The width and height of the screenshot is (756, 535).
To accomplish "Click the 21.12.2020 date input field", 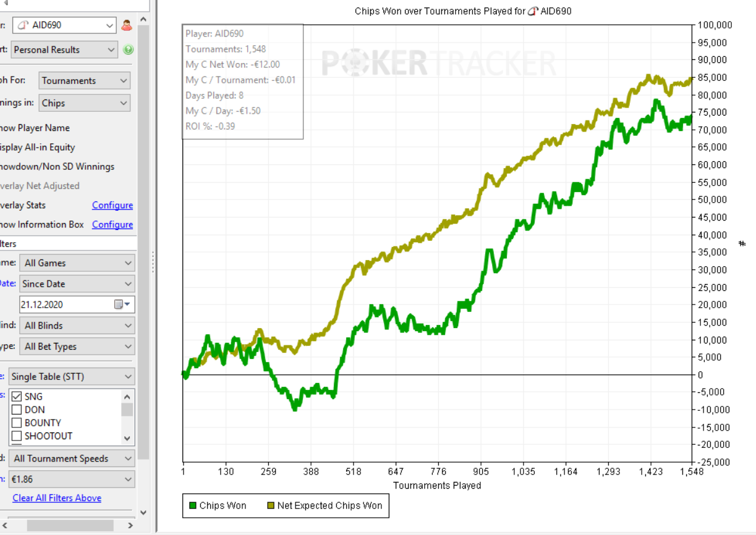I will [65, 305].
